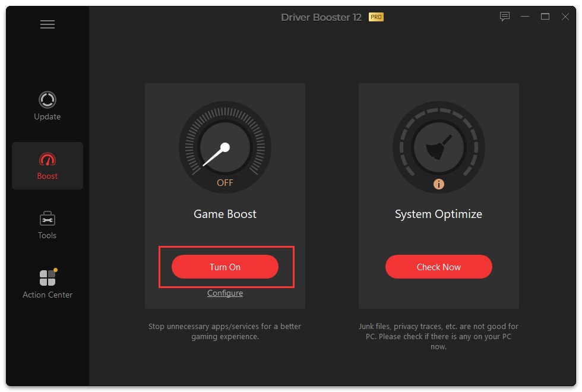Click the System Optimize title
This screenshot has height=392, width=582.
[x=438, y=214]
